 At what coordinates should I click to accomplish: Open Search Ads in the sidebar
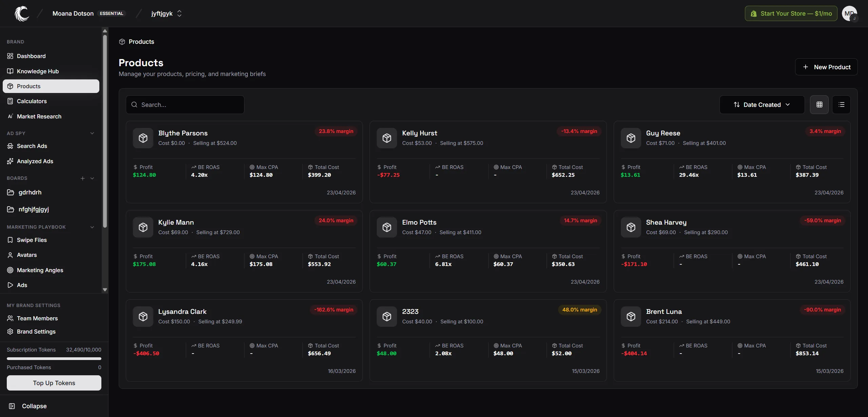coord(51,146)
